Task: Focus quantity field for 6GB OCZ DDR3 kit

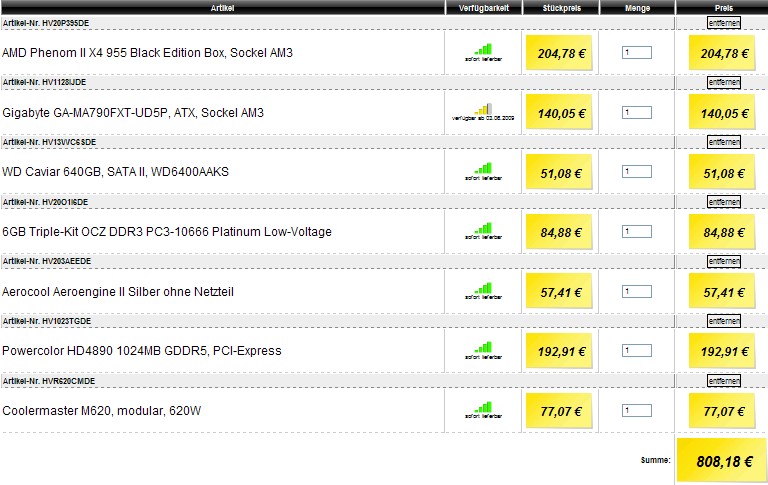Action: 637,231
